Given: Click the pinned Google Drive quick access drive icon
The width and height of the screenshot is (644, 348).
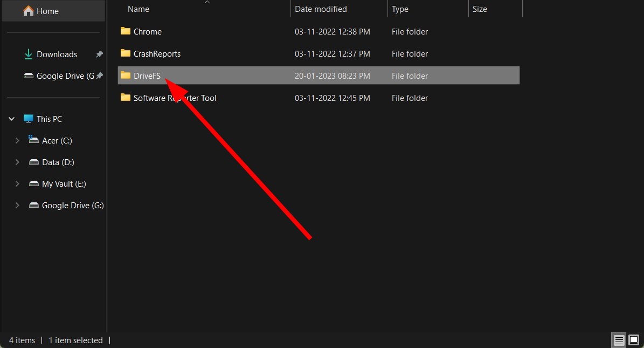Looking at the screenshot, I should point(29,76).
